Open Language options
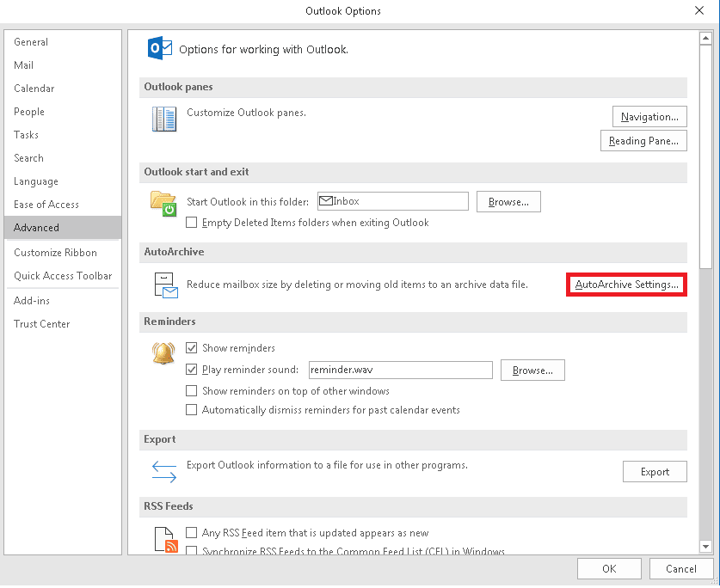 pyautogui.click(x=63, y=181)
